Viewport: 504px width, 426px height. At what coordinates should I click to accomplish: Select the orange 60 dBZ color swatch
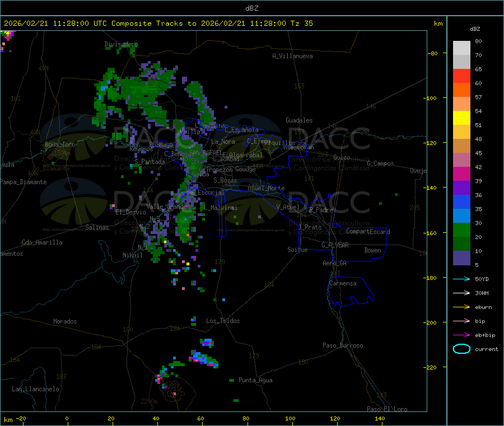tap(461, 90)
